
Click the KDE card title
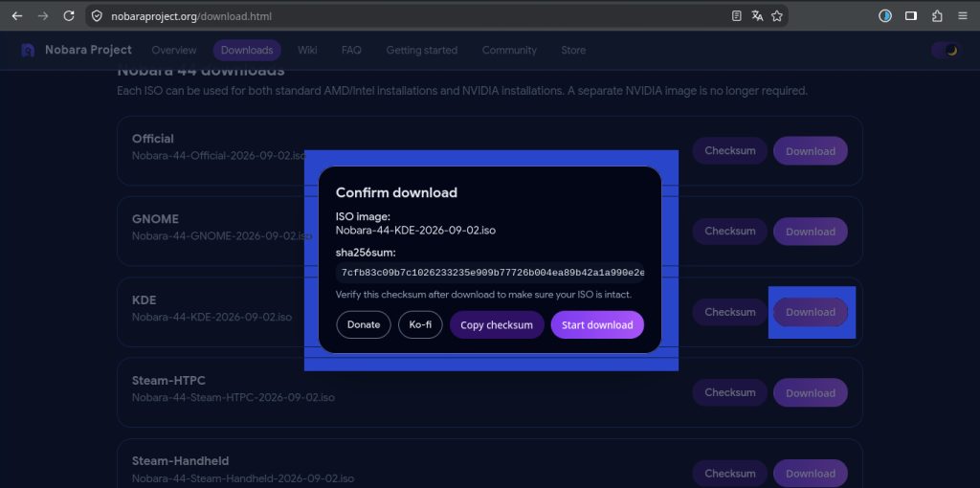145,299
